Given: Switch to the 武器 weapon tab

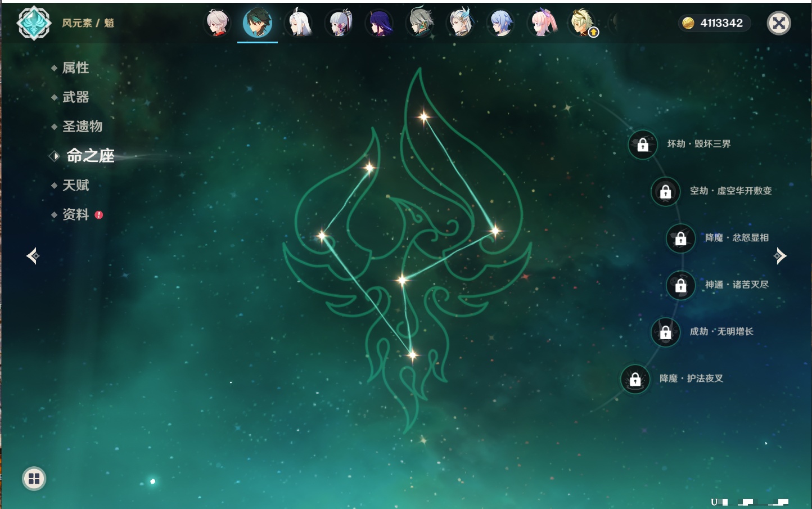Looking at the screenshot, I should (75, 97).
